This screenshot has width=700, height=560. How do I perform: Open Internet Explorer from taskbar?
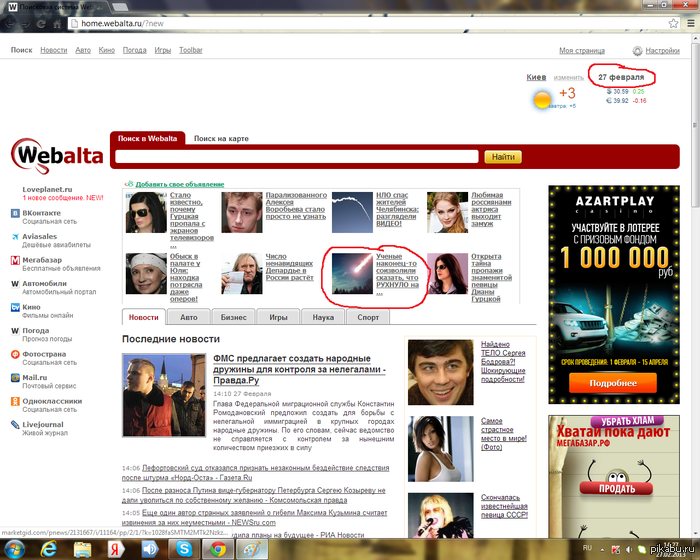tap(48, 549)
